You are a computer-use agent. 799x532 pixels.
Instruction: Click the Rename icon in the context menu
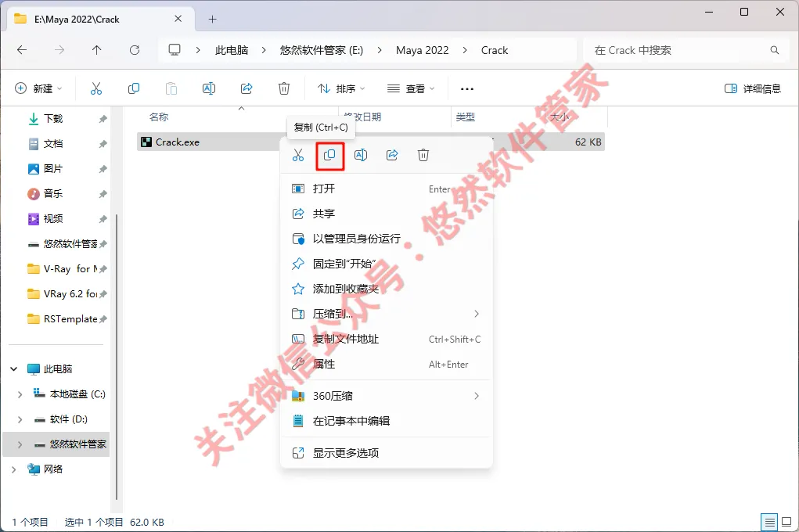coord(361,155)
